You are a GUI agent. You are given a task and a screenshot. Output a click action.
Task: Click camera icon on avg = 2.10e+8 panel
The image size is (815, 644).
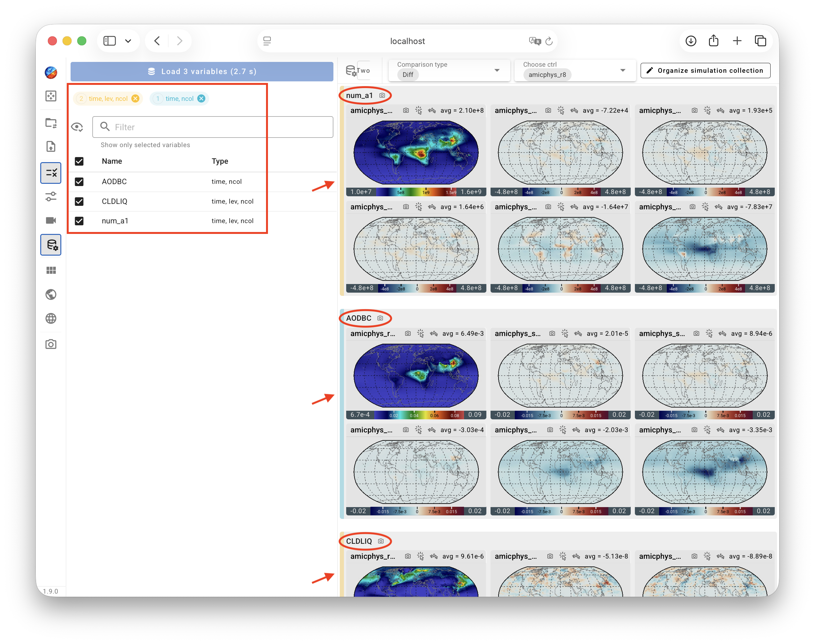pyautogui.click(x=406, y=110)
